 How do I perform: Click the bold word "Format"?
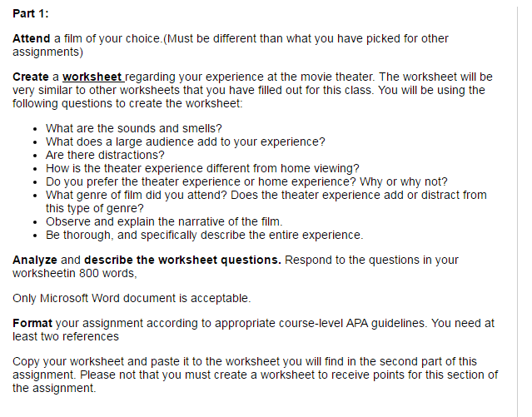click(32, 322)
